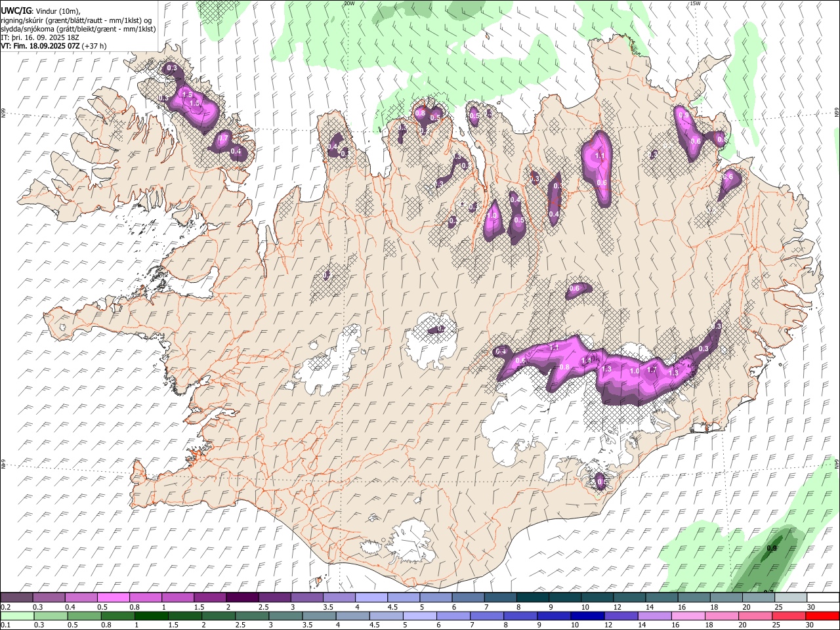Click the '0.2' label under upper legend row
Screen dimensions: 840x630
[x=5, y=607]
